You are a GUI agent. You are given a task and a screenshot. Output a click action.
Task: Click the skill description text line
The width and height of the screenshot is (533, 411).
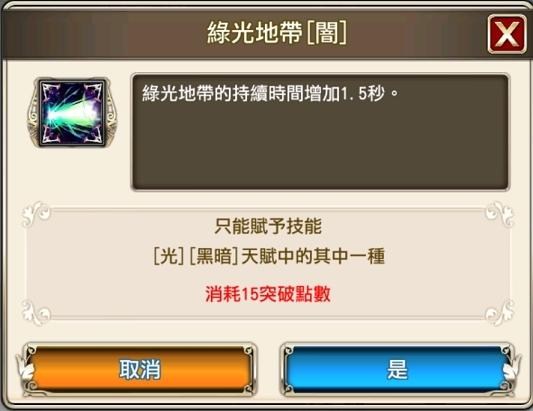point(270,93)
